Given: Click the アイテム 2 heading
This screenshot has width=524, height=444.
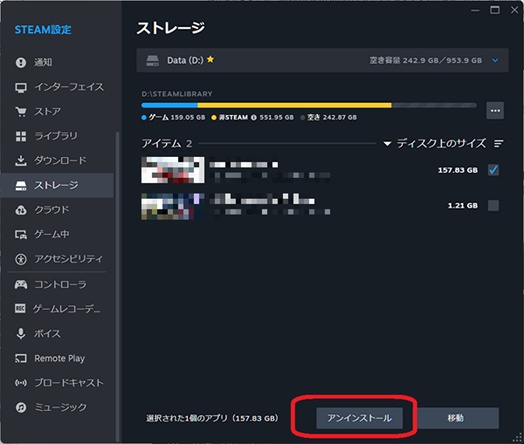Looking at the screenshot, I should (166, 144).
